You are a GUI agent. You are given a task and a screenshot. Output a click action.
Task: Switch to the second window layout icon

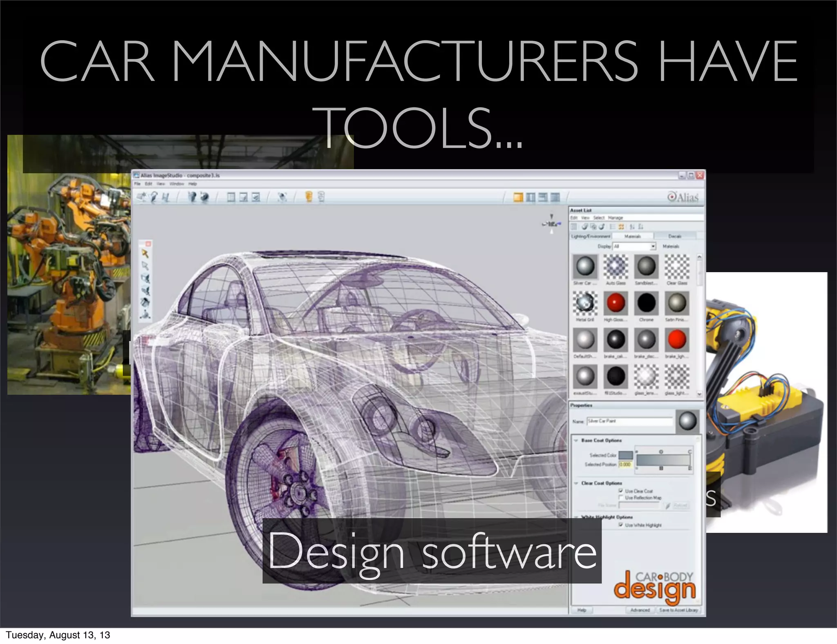pos(530,198)
